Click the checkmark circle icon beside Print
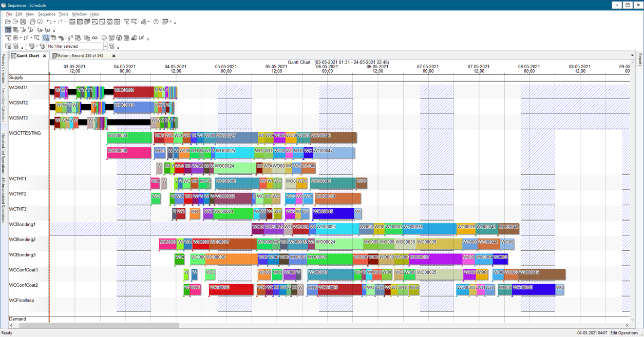 tap(40, 22)
